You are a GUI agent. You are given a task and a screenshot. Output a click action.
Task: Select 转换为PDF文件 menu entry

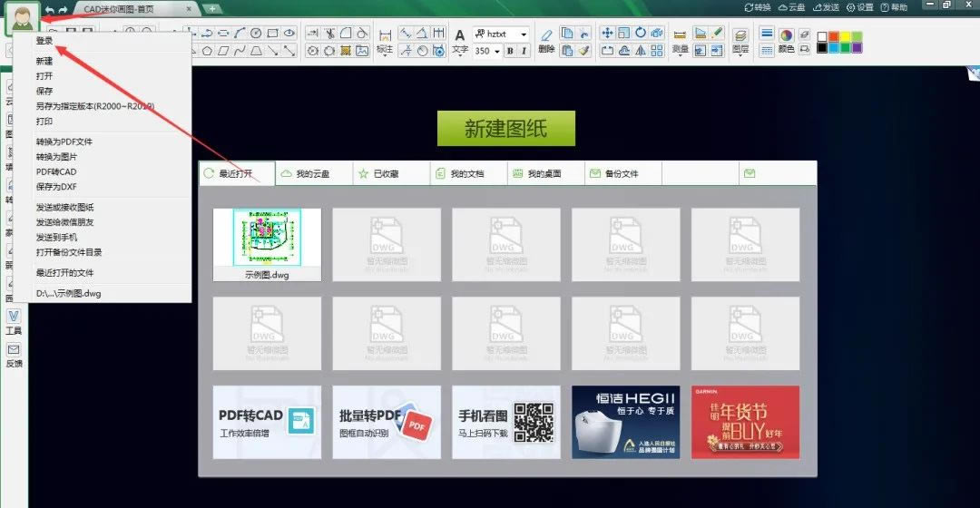click(64, 142)
